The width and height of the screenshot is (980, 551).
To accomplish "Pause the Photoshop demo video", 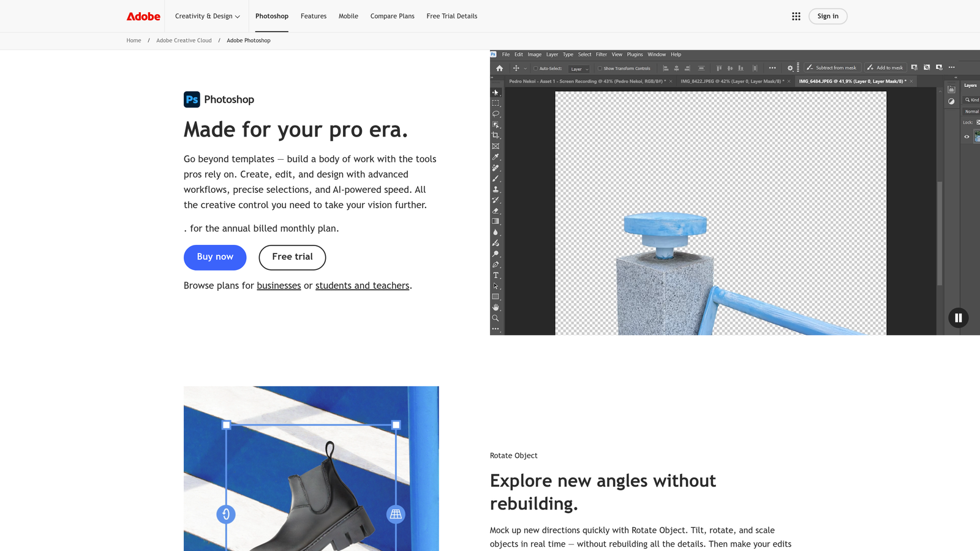I will (x=959, y=318).
